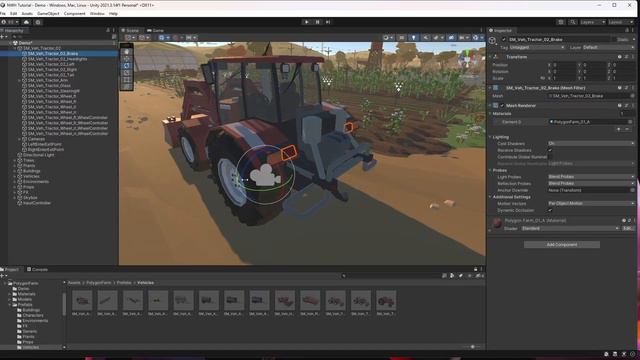
Task: Click the Project folder tree scrollbar
Action: [x=64, y=304]
